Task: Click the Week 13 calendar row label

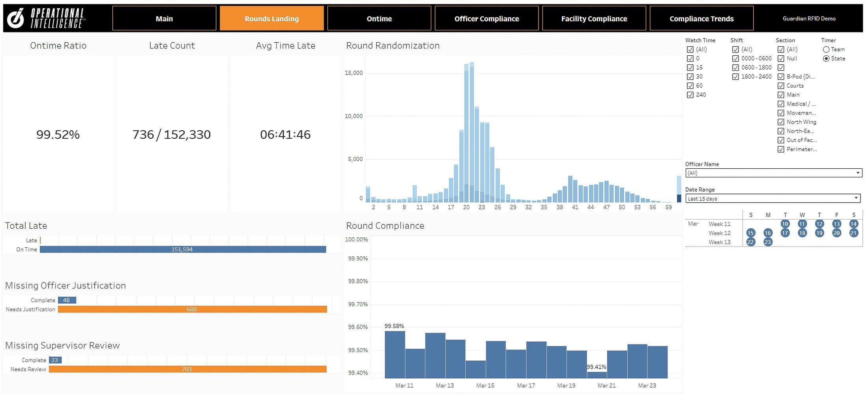Action: coord(720,242)
